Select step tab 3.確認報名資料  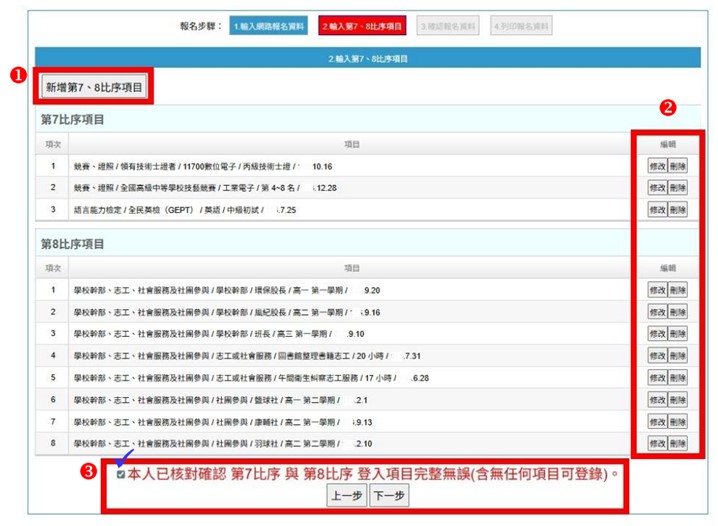449,26
